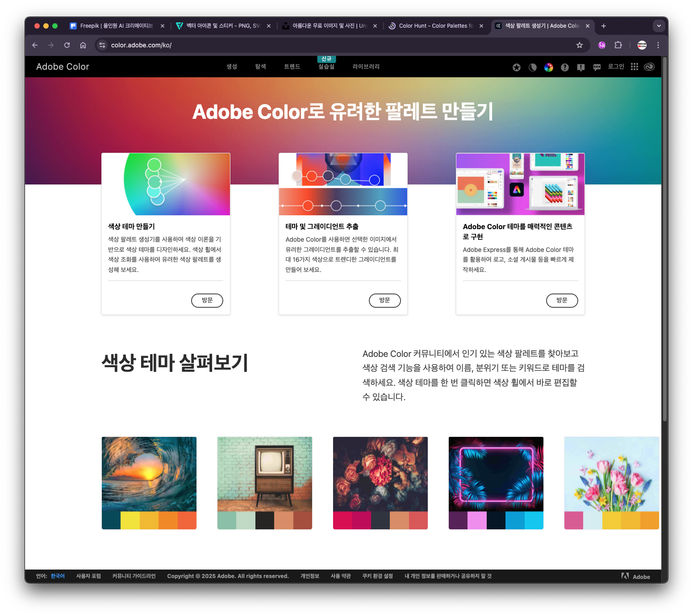Open the rainbow color wheel icon
This screenshot has width=693, height=616.
[x=549, y=67]
